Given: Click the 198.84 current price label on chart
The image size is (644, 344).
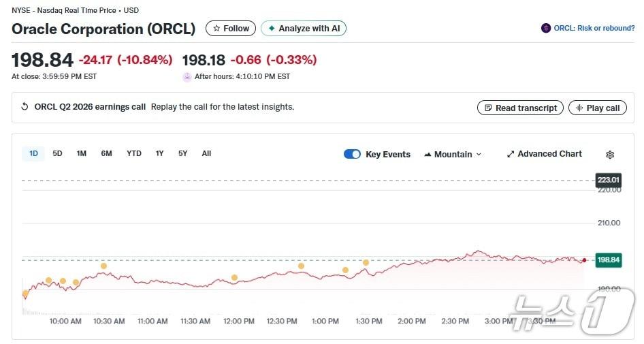Looking at the screenshot, I should [608, 260].
